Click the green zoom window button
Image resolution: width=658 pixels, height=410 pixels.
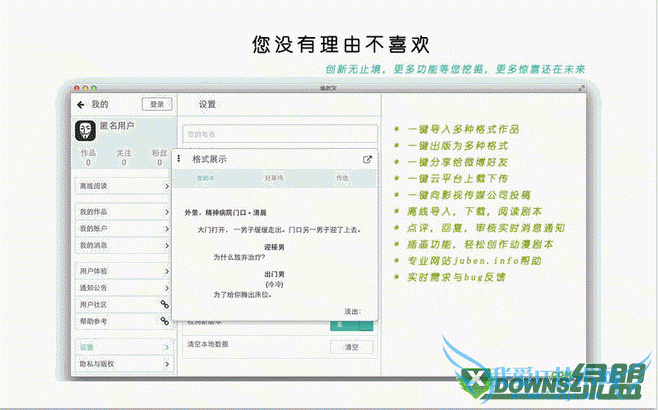point(94,88)
